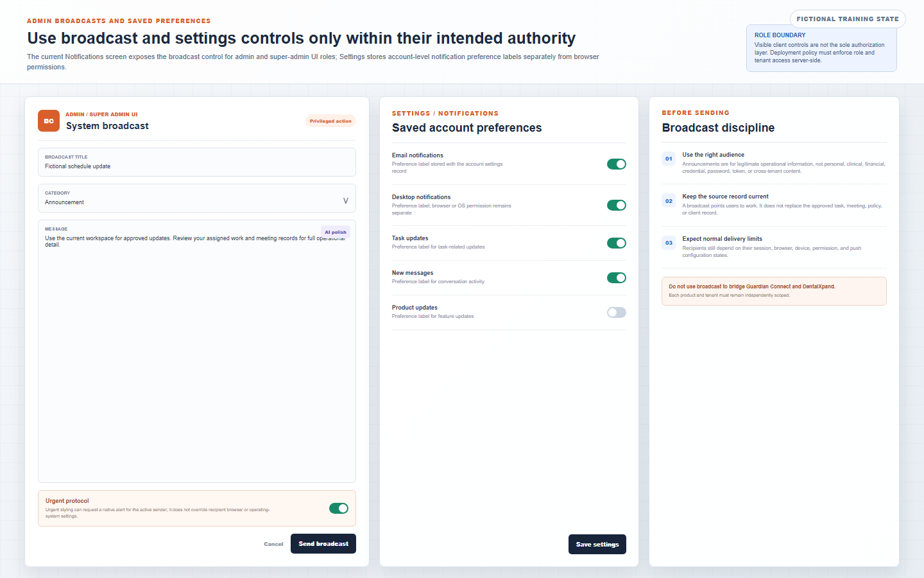
Task: Click 'Use the right audience' text
Action: coord(713,155)
